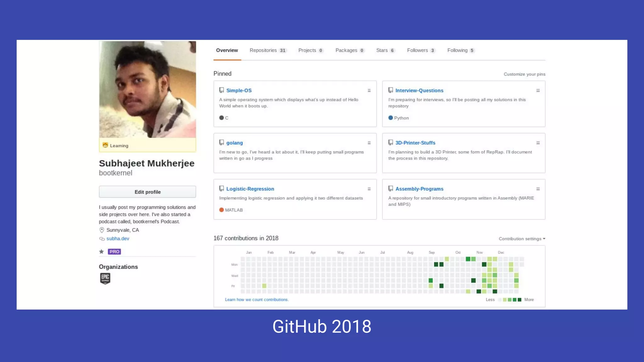The height and width of the screenshot is (362, 644).
Task: Click the repo icon beside Simple-OS
Action: pyautogui.click(x=221, y=90)
